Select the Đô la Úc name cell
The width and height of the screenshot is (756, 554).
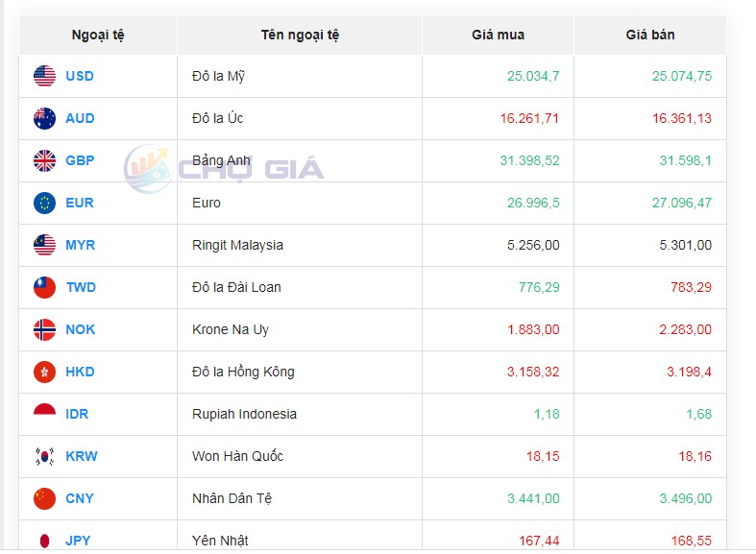tap(300, 118)
